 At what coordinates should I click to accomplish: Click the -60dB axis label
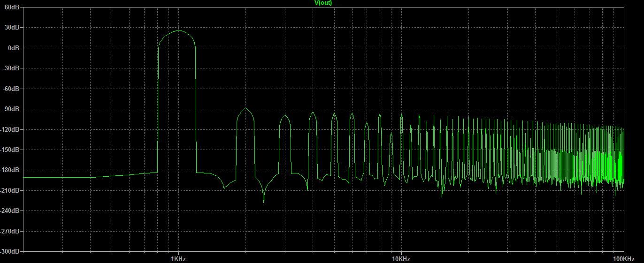tap(11, 89)
